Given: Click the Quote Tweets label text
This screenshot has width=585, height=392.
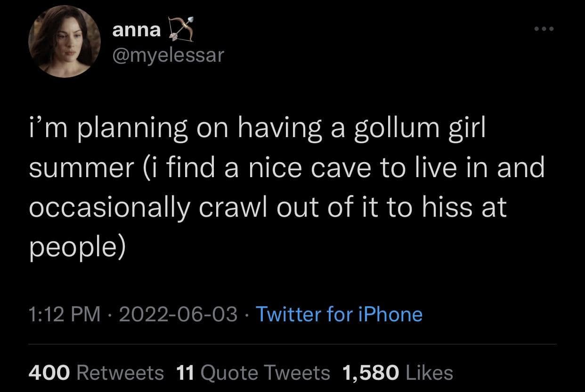Looking at the screenshot, I should 265,373.
